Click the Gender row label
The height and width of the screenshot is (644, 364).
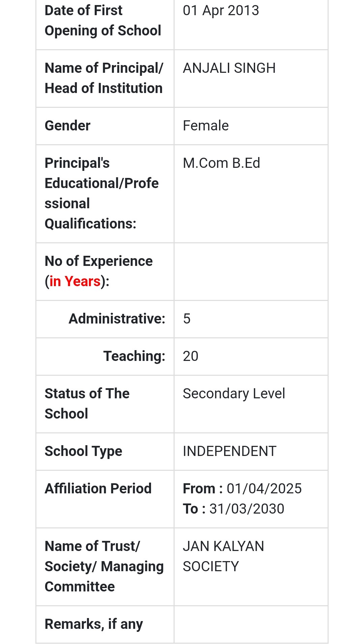(67, 126)
